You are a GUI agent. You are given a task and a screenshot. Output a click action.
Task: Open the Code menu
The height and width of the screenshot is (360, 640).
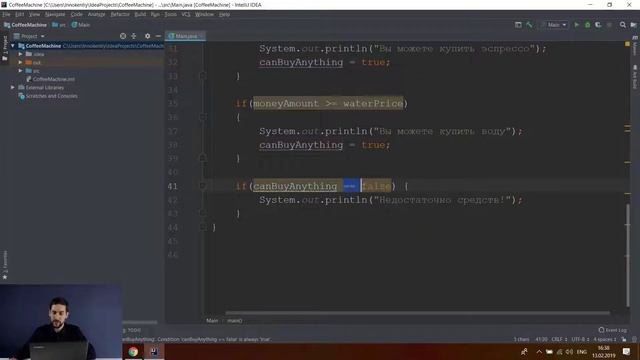tap(76, 14)
